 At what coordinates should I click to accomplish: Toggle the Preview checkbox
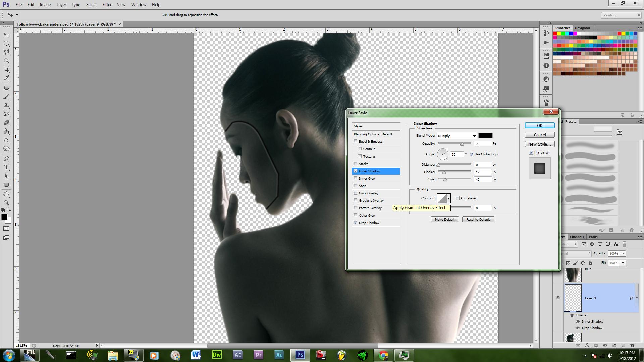click(x=531, y=153)
